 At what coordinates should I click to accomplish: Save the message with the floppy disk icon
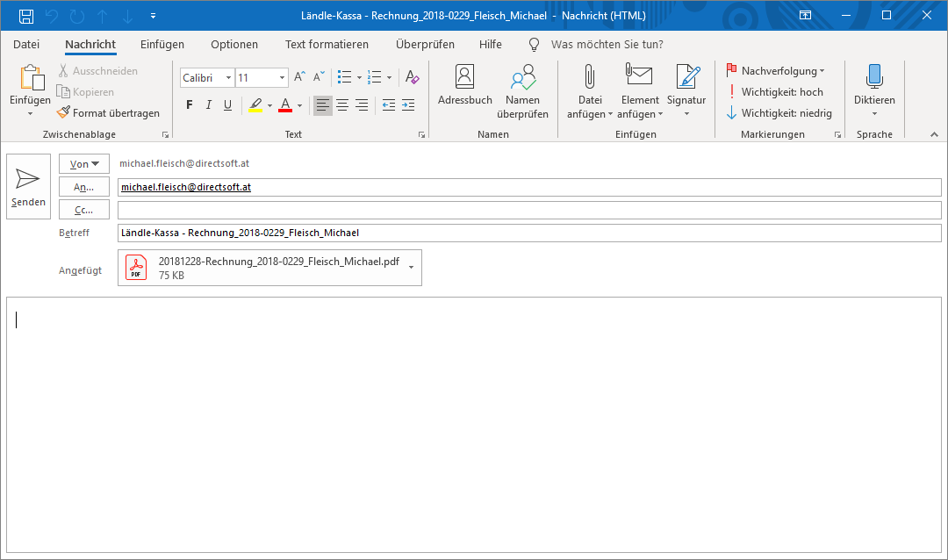26,16
